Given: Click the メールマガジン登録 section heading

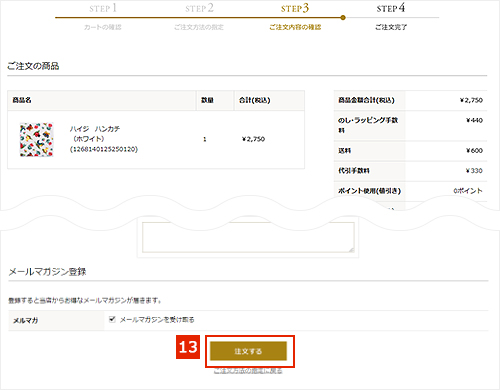Looking at the screenshot, I should point(47,272).
